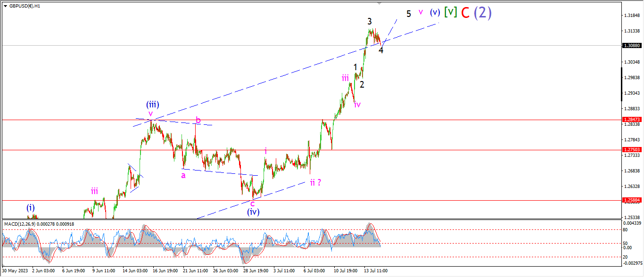The width and height of the screenshot is (644, 277).
Task: Select the green '[v]' wave label
Action: [450, 12]
